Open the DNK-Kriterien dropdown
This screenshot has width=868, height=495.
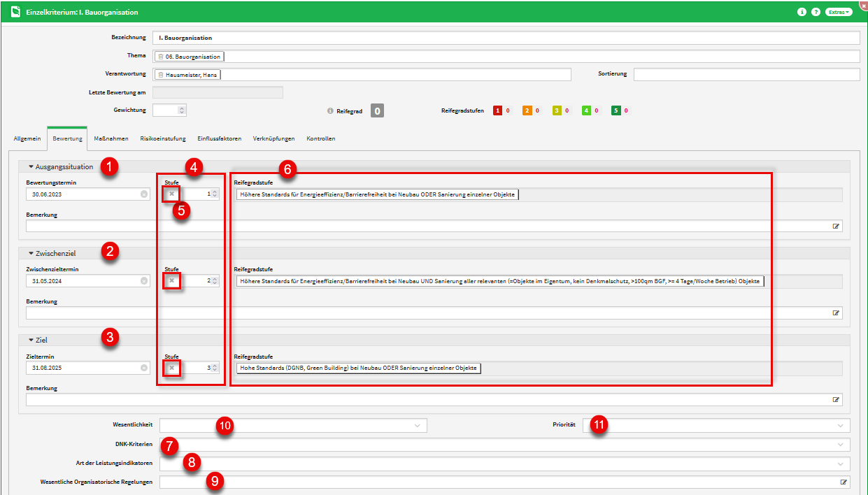[x=840, y=445]
